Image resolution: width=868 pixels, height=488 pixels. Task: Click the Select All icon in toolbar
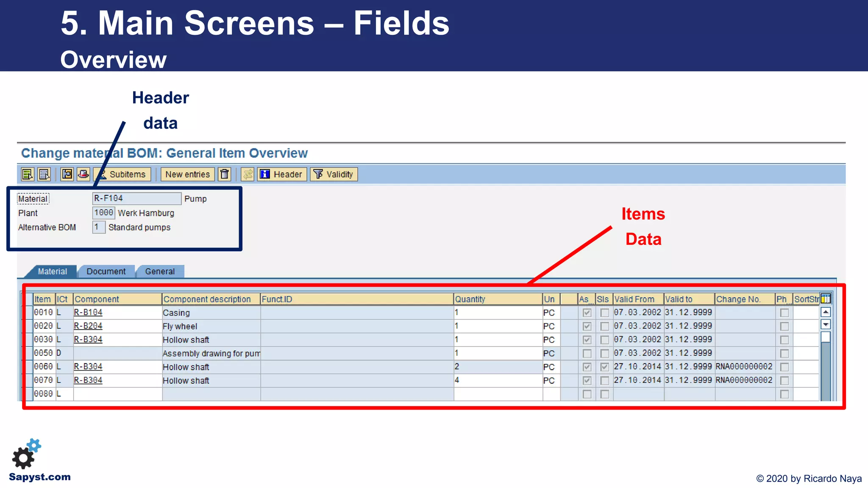click(28, 174)
